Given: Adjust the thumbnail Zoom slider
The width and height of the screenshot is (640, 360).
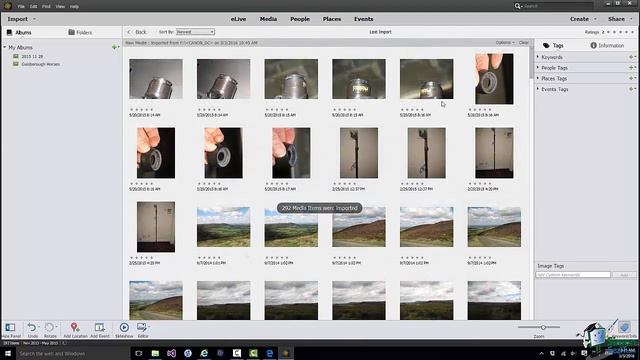Looking at the screenshot, I should [x=543, y=327].
